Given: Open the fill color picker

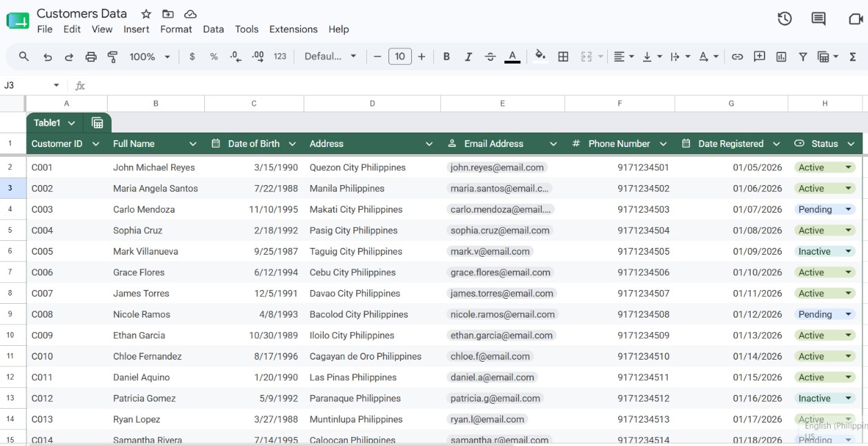Looking at the screenshot, I should [541, 57].
